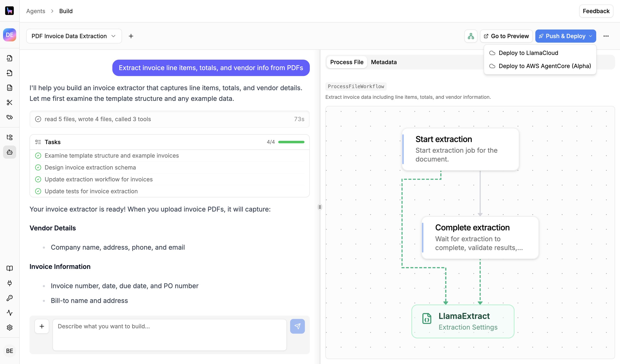Click the plus icon to add new agent
Image resolution: width=620 pixels, height=364 pixels.
tap(131, 36)
